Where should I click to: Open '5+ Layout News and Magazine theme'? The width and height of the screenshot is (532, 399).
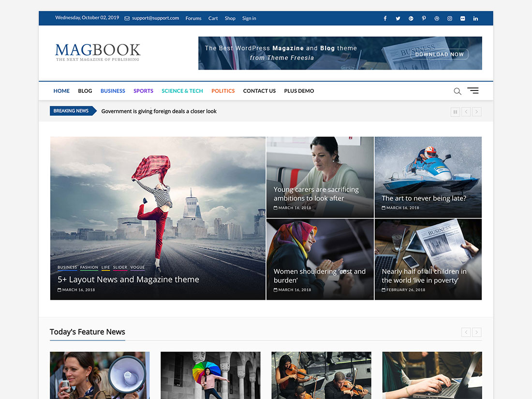128,280
